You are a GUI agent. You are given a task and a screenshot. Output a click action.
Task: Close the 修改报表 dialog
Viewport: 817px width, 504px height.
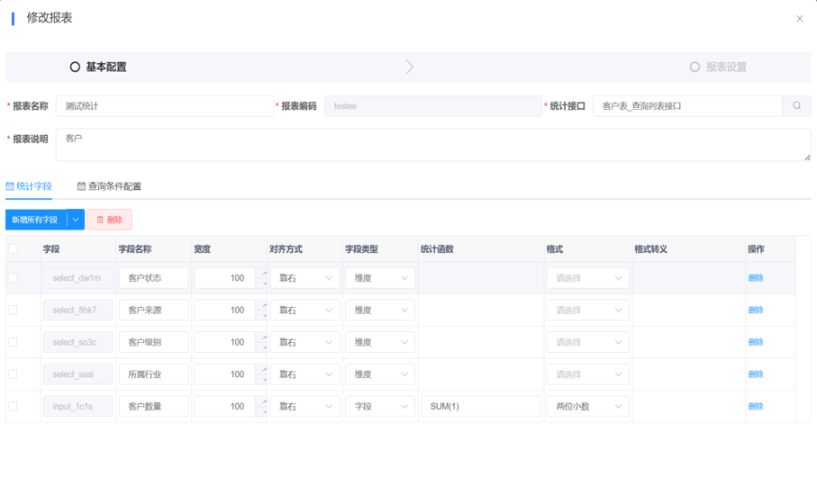pos(799,19)
